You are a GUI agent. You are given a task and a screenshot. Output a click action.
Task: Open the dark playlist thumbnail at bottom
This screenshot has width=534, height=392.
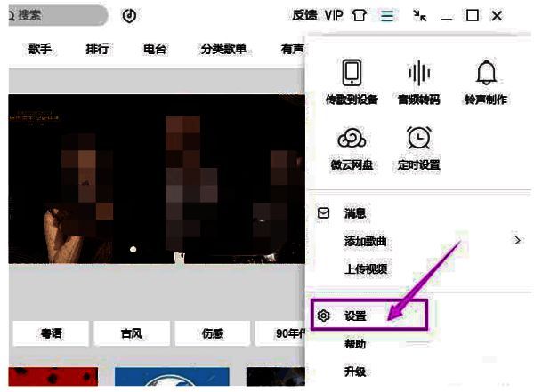pos(276,377)
